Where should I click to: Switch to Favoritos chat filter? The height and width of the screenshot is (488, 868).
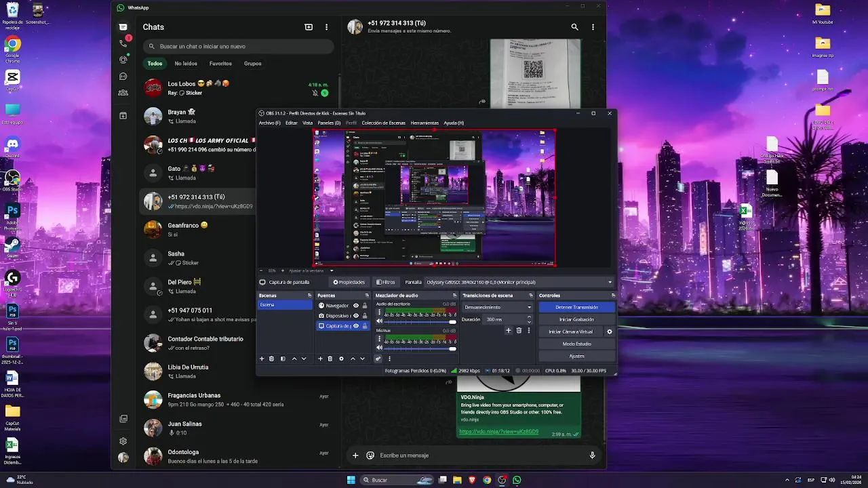pos(220,64)
